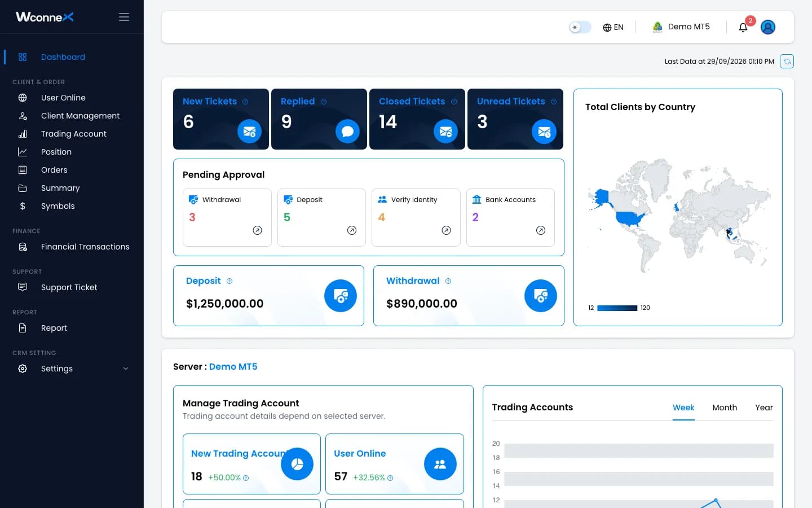Click Alaska region on world map
Image resolution: width=812 pixels, height=508 pixels.
coord(602,198)
